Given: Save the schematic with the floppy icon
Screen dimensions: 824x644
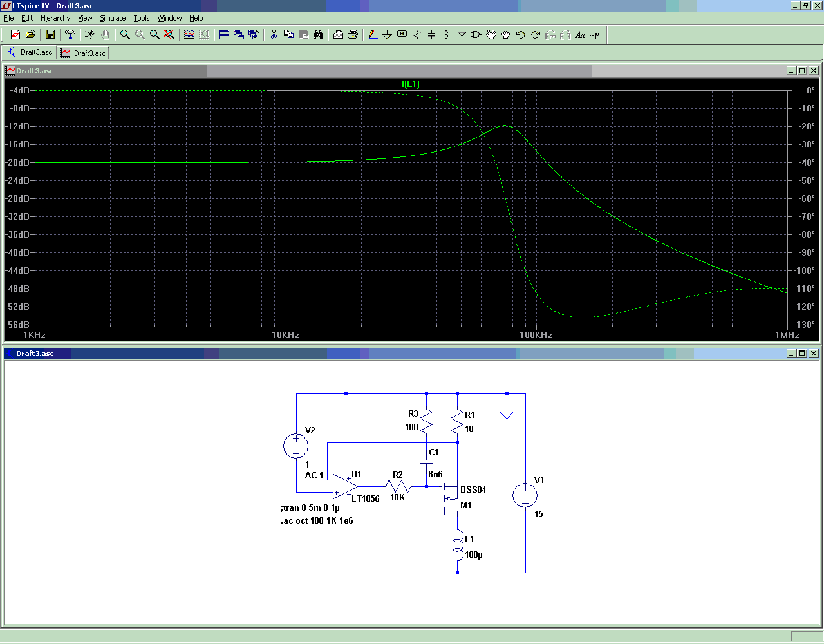Looking at the screenshot, I should pos(50,35).
